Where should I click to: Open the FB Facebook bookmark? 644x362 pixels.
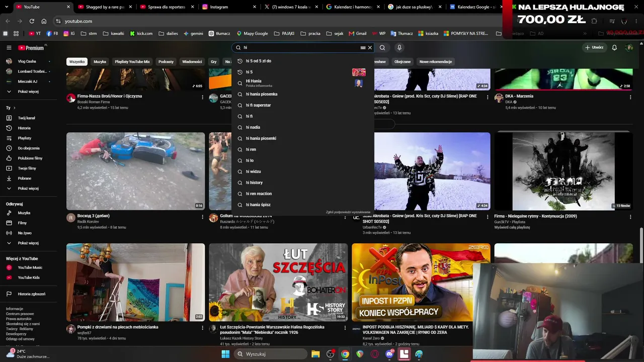(x=52, y=34)
